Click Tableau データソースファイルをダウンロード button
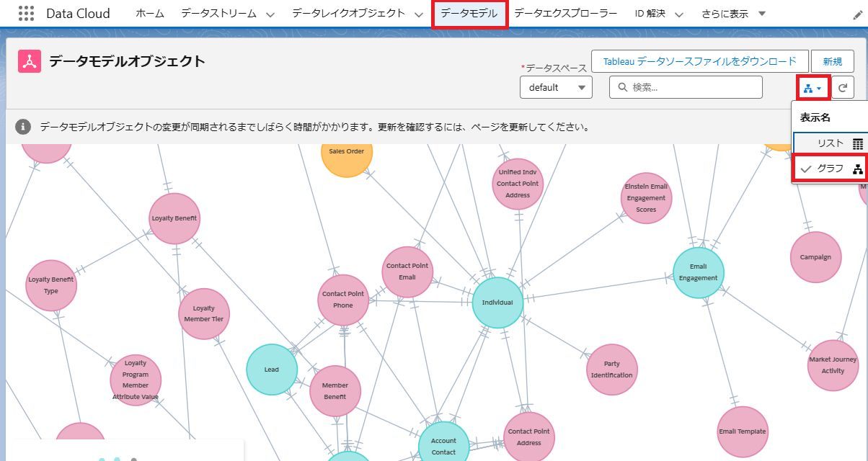Image resolution: width=868 pixels, height=461 pixels. pyautogui.click(x=699, y=61)
